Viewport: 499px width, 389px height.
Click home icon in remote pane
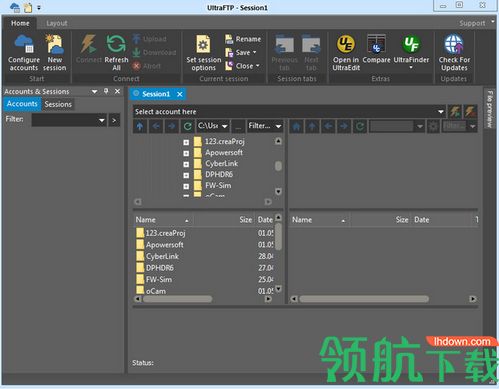[x=296, y=126]
